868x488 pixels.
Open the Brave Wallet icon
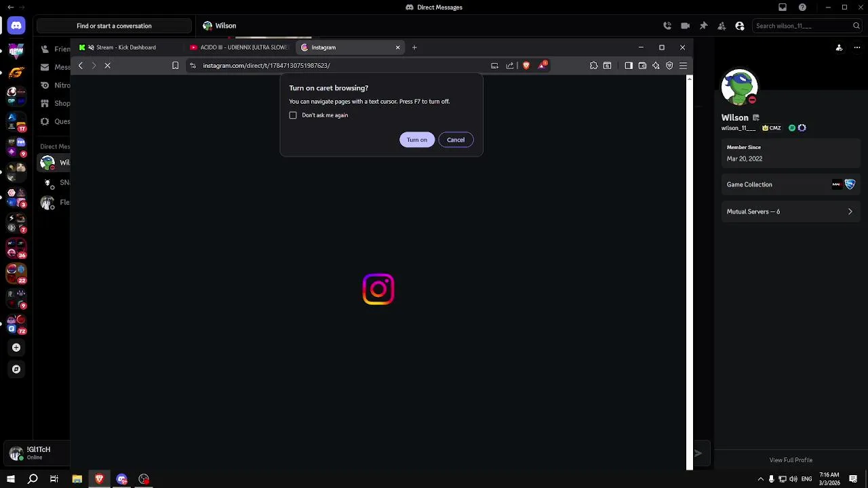click(x=642, y=66)
